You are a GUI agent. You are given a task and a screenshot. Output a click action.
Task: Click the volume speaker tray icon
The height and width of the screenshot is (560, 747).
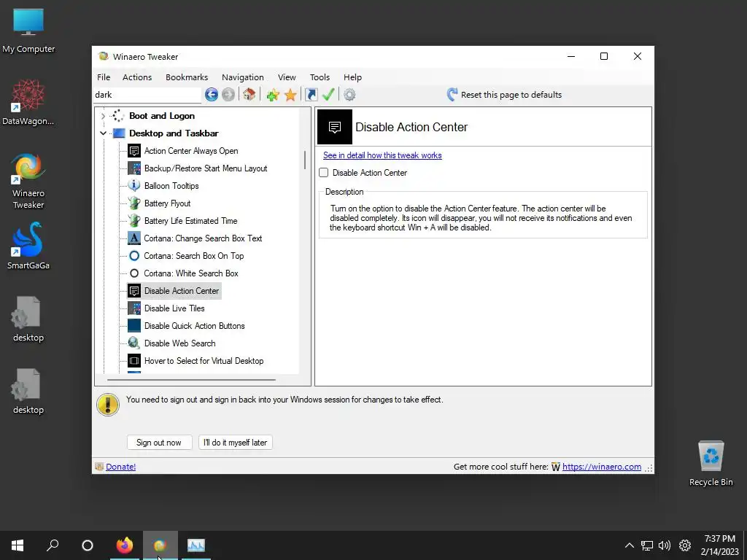(664, 545)
